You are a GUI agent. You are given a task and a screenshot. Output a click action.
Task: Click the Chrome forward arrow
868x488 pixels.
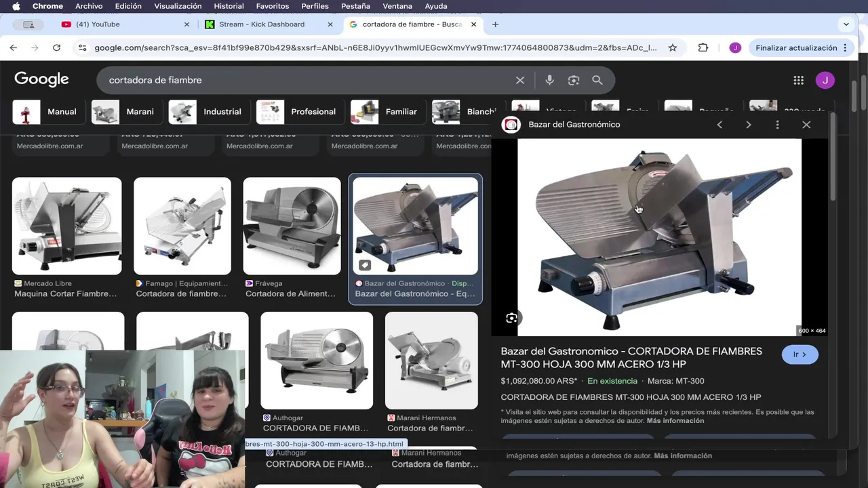(35, 47)
